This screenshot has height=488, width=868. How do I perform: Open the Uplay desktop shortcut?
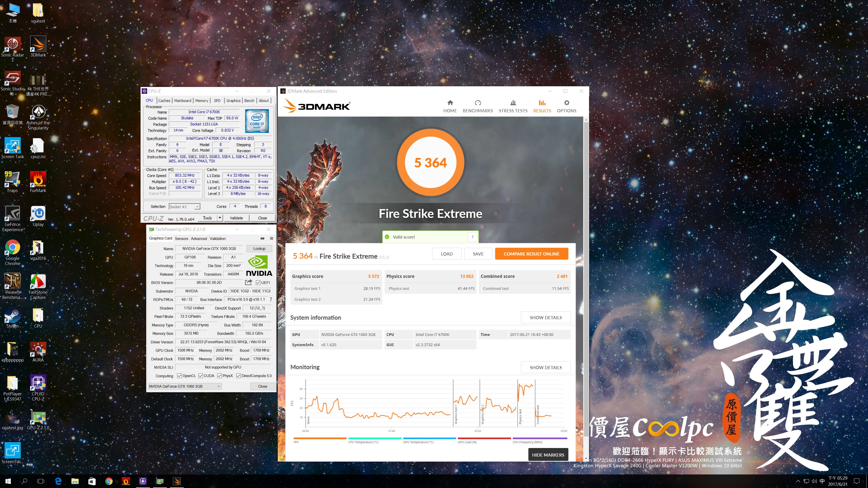(38, 216)
